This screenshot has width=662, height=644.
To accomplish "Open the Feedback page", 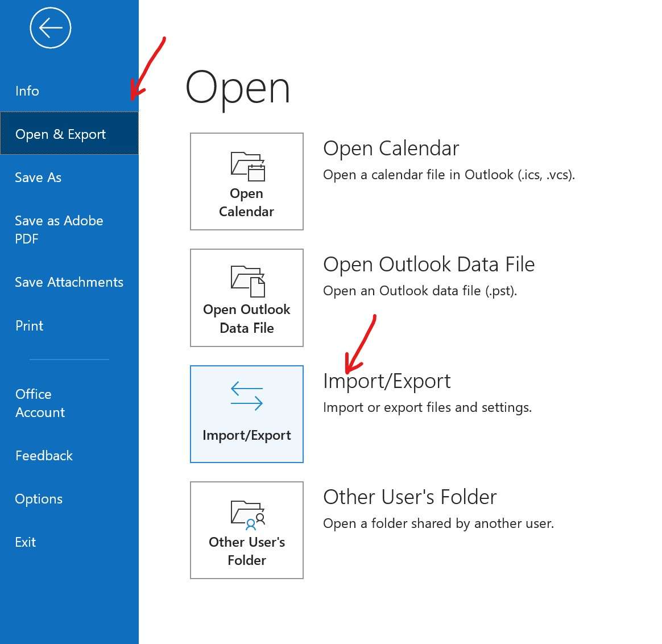I will [x=44, y=456].
